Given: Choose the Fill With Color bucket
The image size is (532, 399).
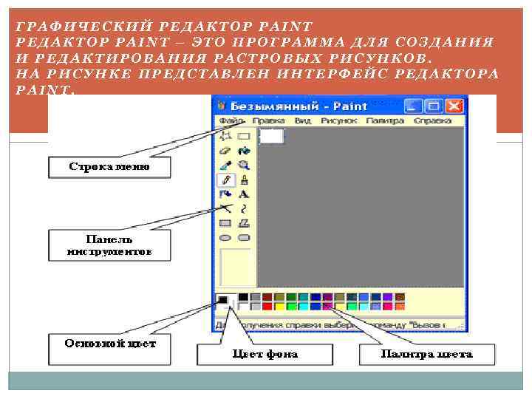Looking at the screenshot, I should [x=244, y=151].
